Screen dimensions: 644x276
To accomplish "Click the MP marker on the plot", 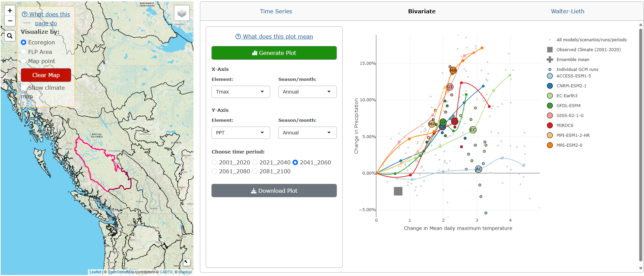I will (432, 124).
